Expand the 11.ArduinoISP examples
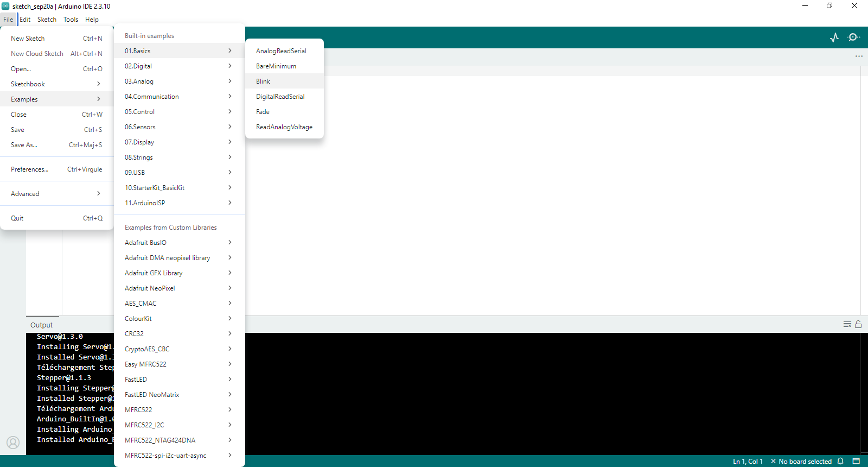Image resolution: width=868 pixels, height=467 pixels. [x=180, y=203]
